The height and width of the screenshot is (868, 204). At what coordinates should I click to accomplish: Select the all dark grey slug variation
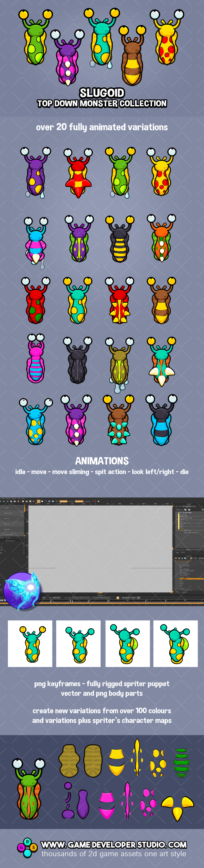(78, 360)
